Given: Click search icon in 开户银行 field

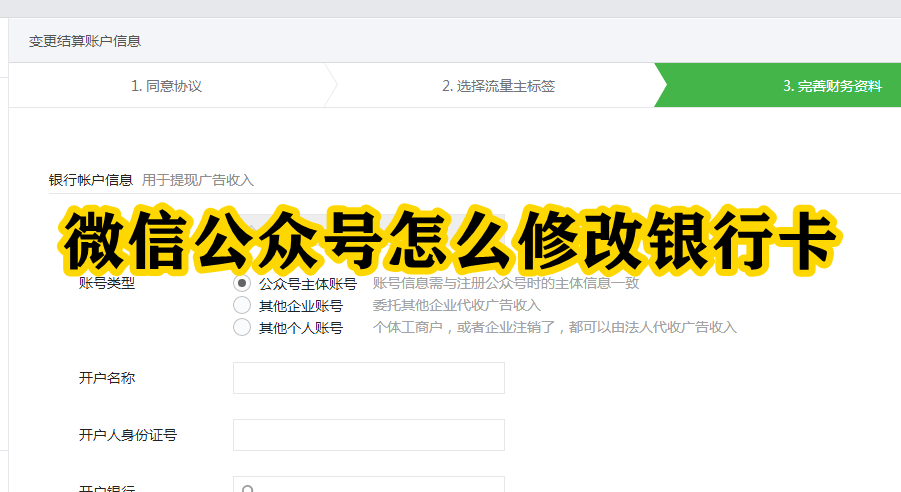Looking at the screenshot, I should click(x=248, y=489).
